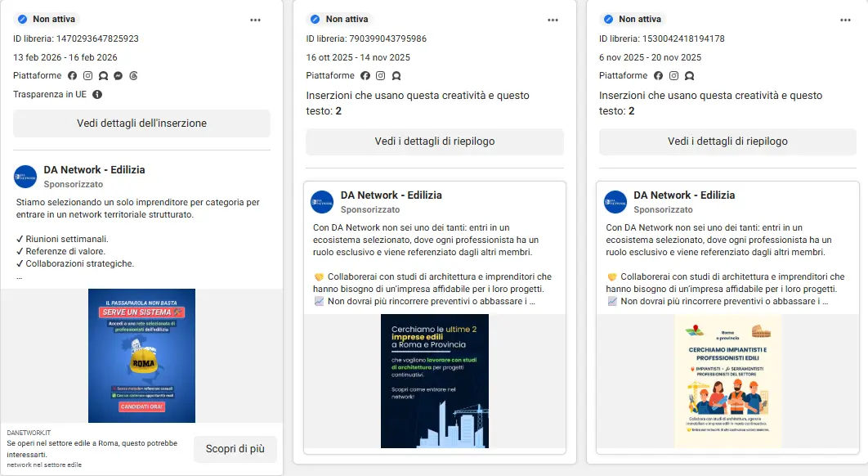
Task: Open Vedi i dettagli di riepilogo for ad 790399043795986
Action: click(435, 141)
